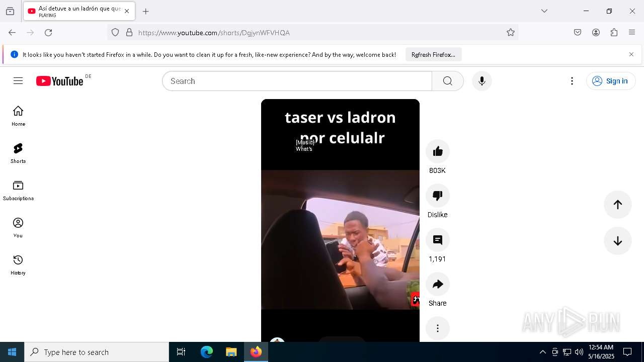Open the YouTube hamburger guide menu

point(18,81)
